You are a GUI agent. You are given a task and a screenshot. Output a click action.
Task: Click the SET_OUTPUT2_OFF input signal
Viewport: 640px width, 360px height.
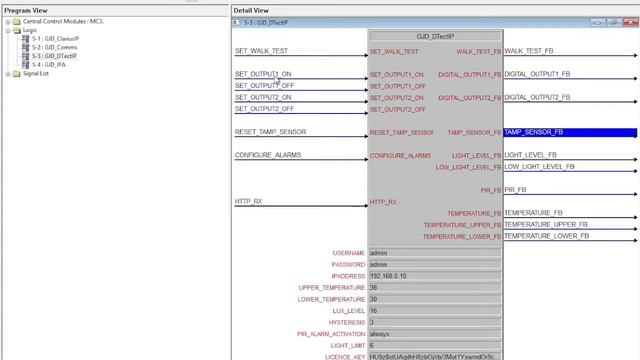[264, 109]
